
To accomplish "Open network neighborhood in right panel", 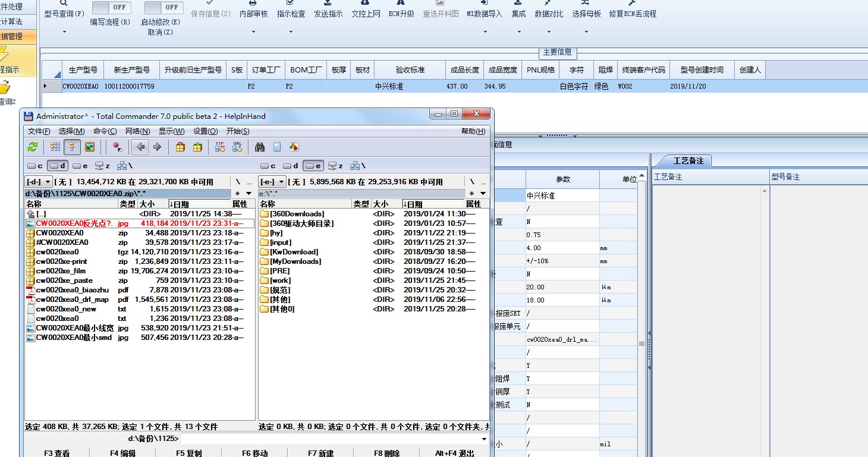I will [x=358, y=166].
